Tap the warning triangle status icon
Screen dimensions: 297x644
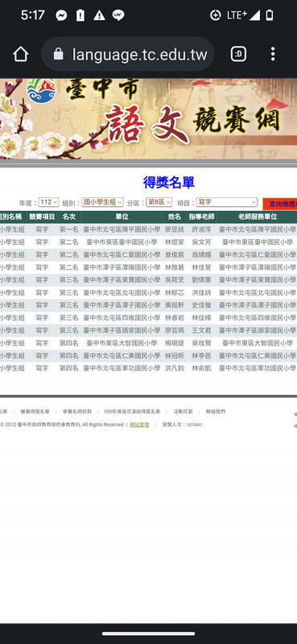point(99,15)
